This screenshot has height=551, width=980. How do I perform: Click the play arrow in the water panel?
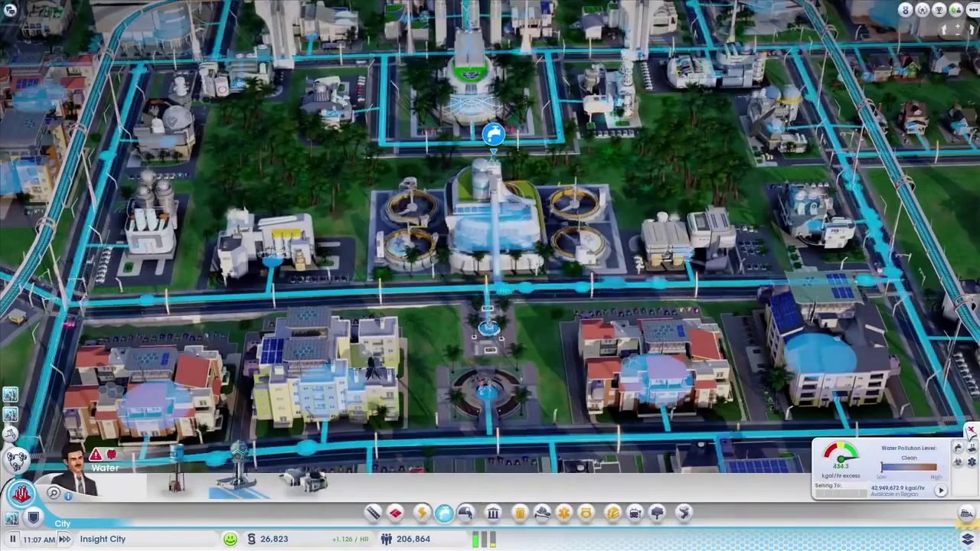pyautogui.click(x=941, y=491)
